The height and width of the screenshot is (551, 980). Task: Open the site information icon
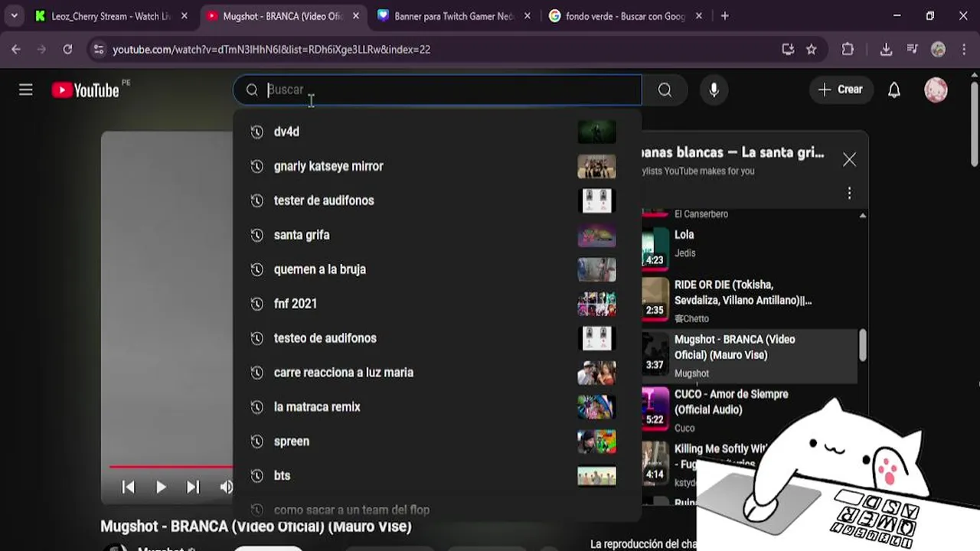98,50
